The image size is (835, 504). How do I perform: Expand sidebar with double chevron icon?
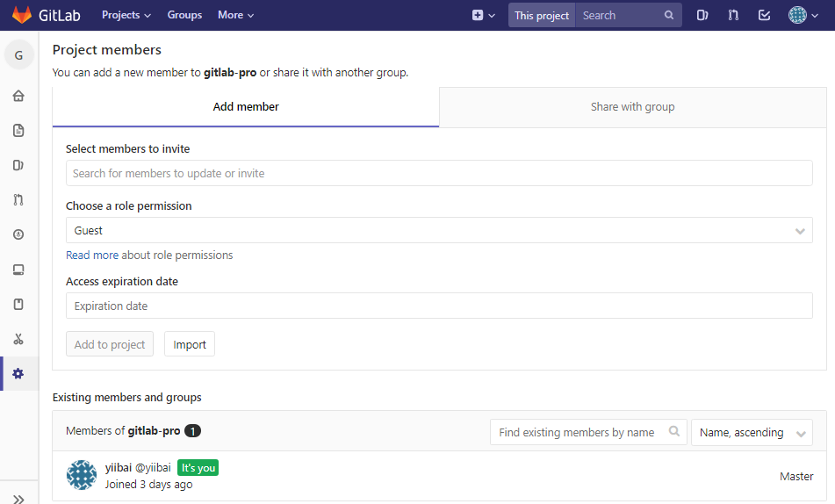[x=18, y=500]
